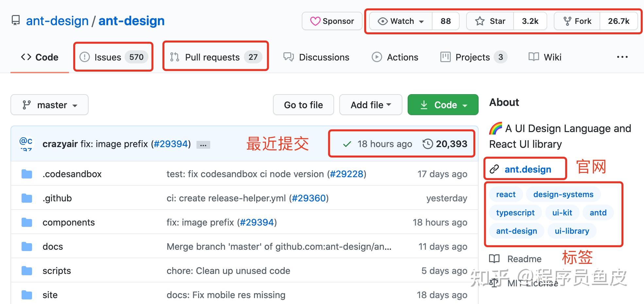Click the Watch eye icon

click(382, 21)
